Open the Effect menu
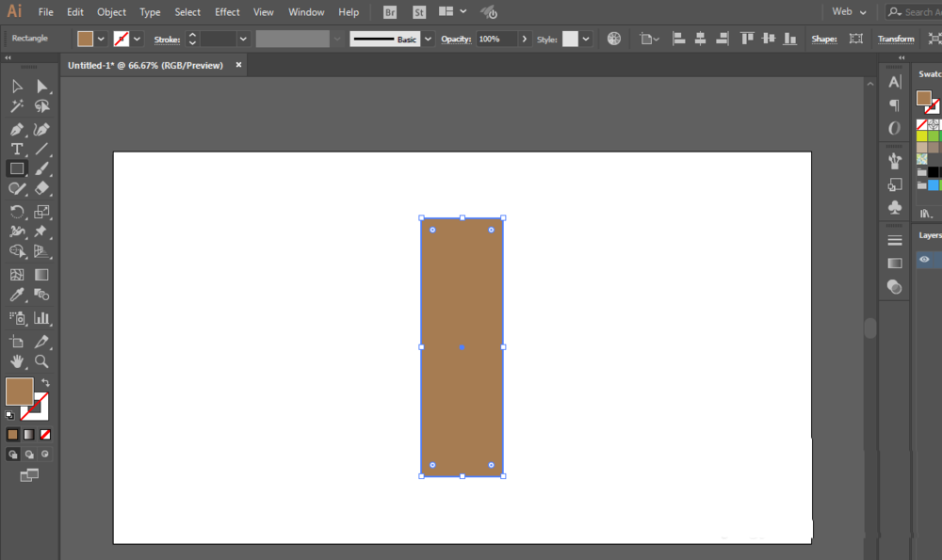The image size is (942, 560). tap(227, 12)
